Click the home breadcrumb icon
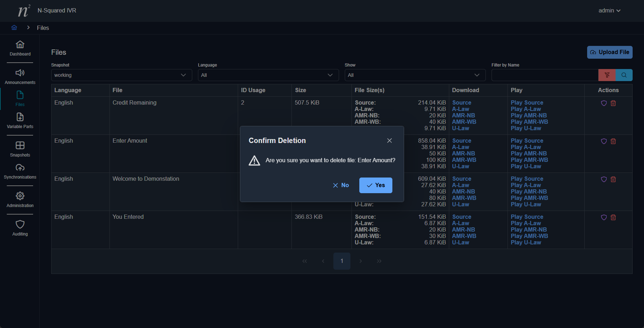 pos(14,28)
